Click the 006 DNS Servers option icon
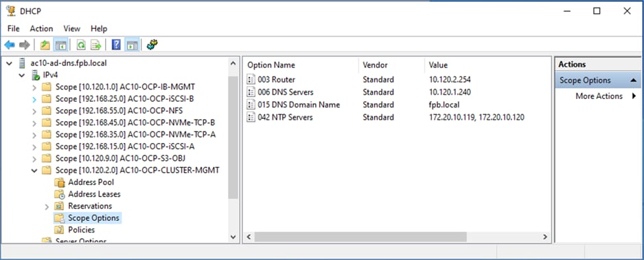The image size is (644, 260). [251, 92]
